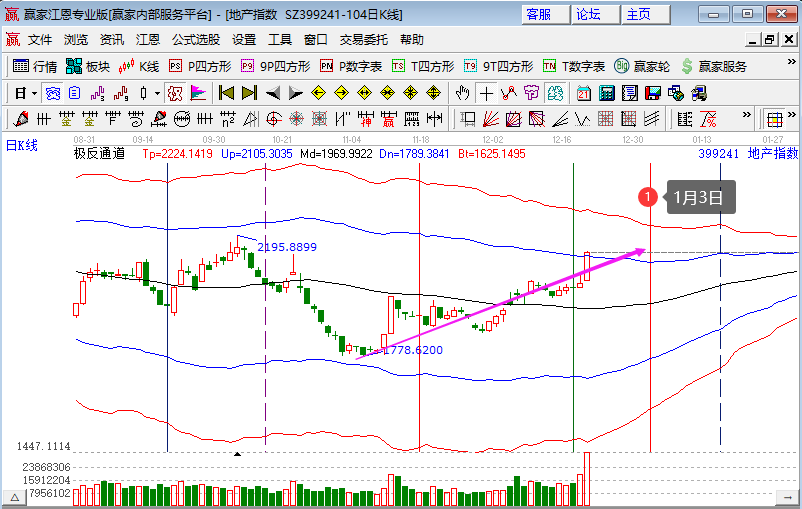Screen dimensions: 802x509
Task: Toggle the colored grid panel button
Action: pos(774,119)
